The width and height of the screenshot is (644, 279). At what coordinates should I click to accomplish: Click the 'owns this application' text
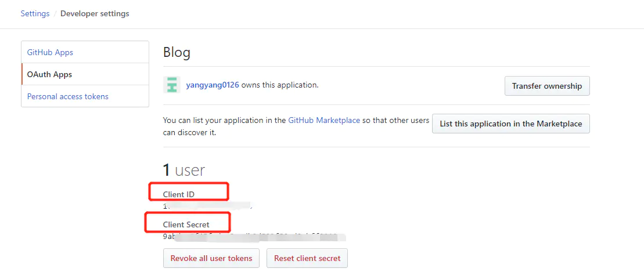click(280, 85)
